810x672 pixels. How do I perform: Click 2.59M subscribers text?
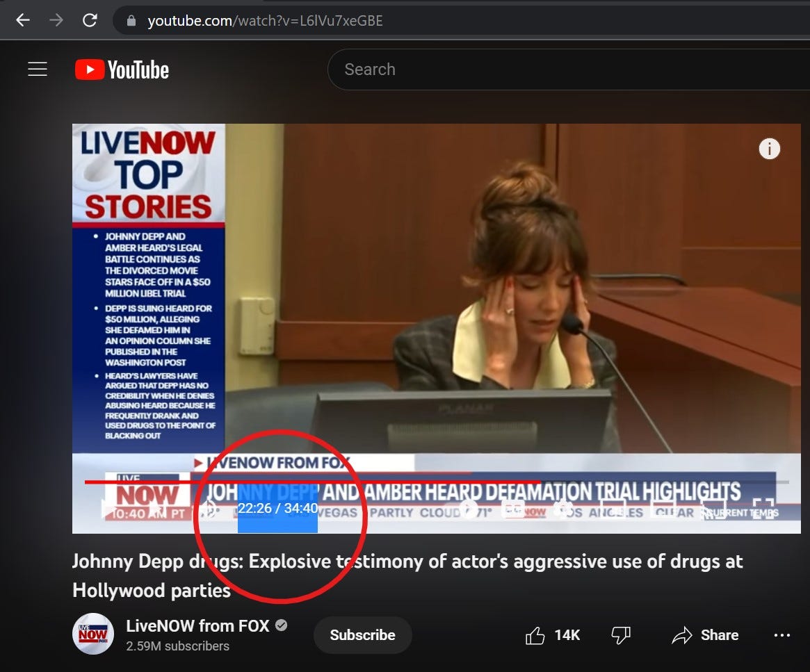click(178, 646)
